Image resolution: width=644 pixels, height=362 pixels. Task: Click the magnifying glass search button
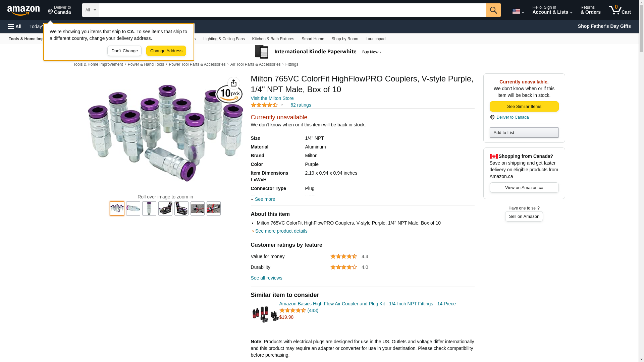coord(493,10)
